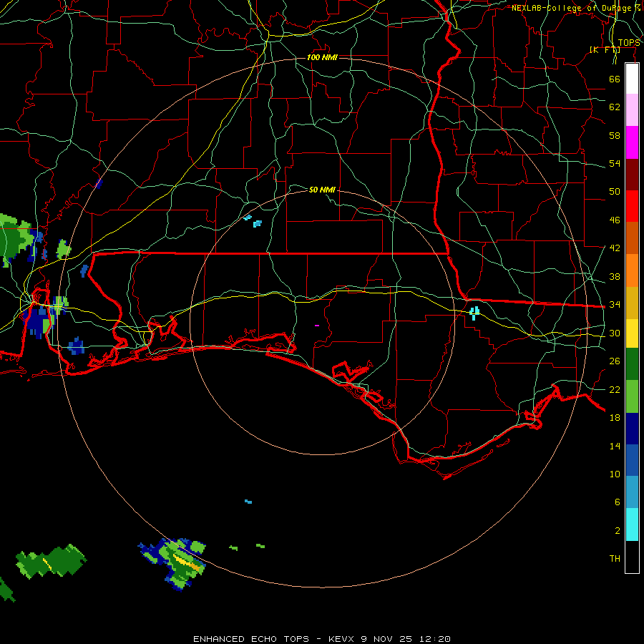Click the cyan echo east of the river border

474,313
